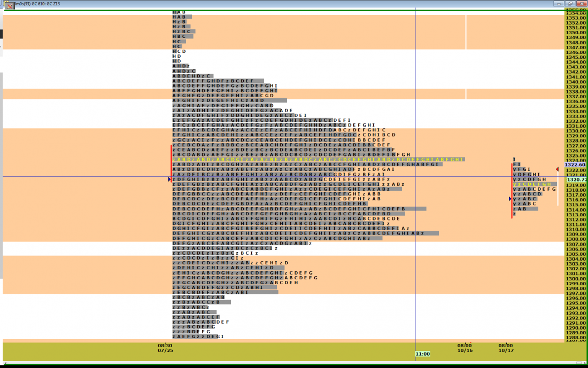The height and width of the screenshot is (368, 588).
Task: Click the 08:00 10/17 date label
Action: 506,348
